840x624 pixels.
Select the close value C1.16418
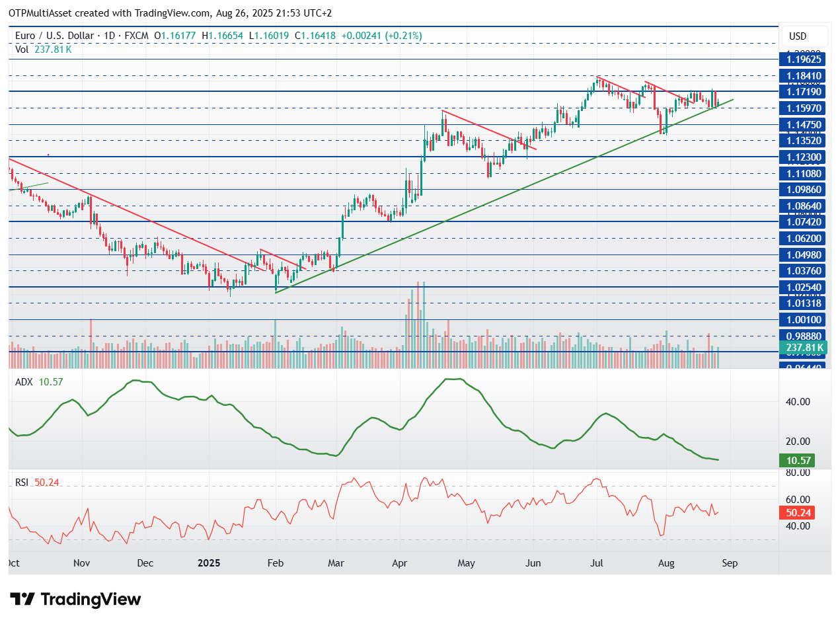tap(316, 35)
